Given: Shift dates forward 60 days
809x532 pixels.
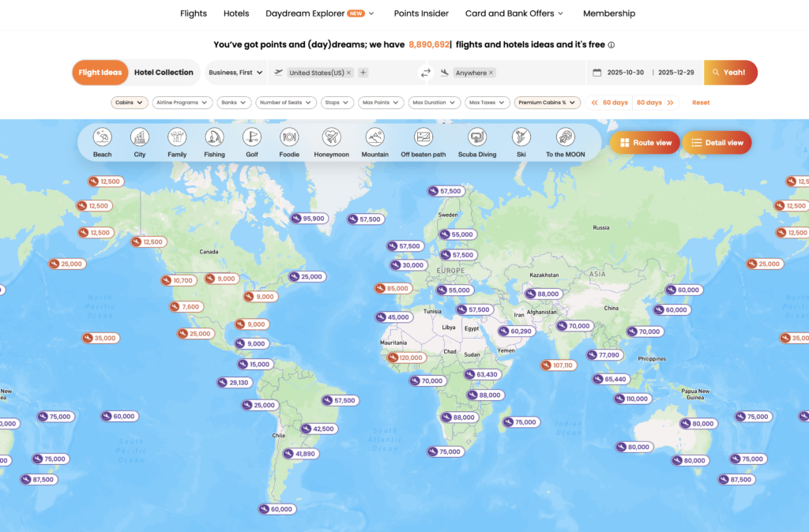Looking at the screenshot, I should tap(656, 103).
